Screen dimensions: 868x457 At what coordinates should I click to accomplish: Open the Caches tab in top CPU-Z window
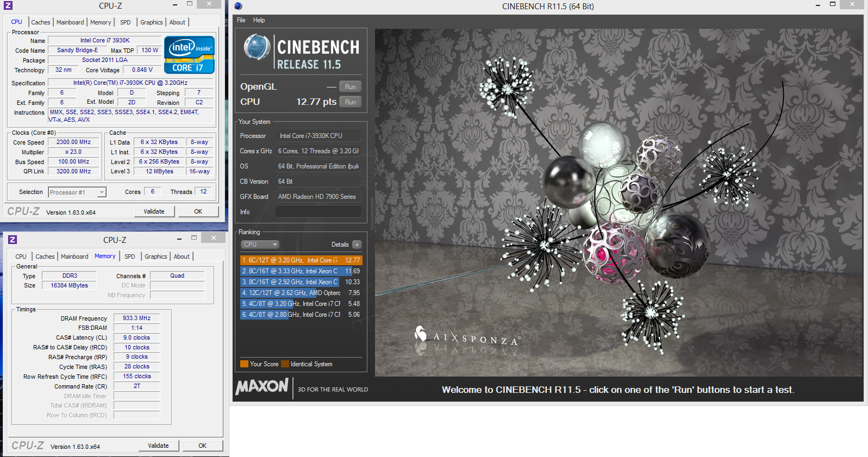(x=41, y=22)
